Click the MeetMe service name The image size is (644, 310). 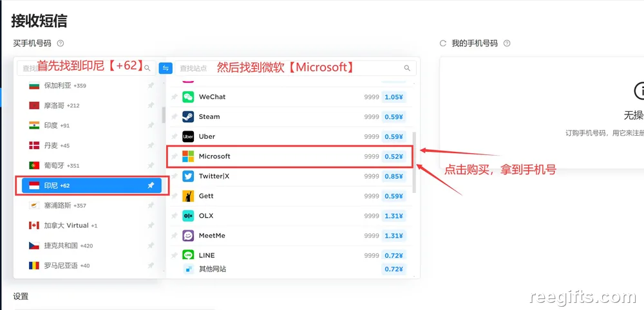212,236
